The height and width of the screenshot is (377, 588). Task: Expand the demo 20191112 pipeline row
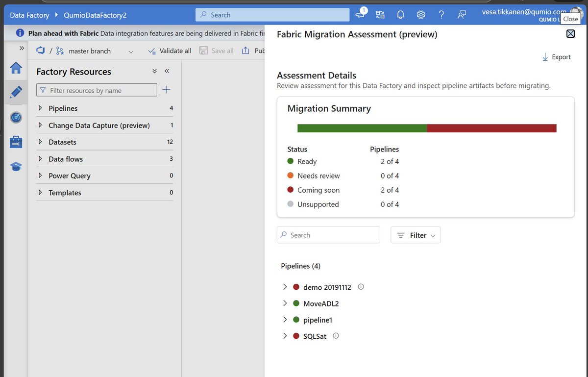[x=285, y=287]
